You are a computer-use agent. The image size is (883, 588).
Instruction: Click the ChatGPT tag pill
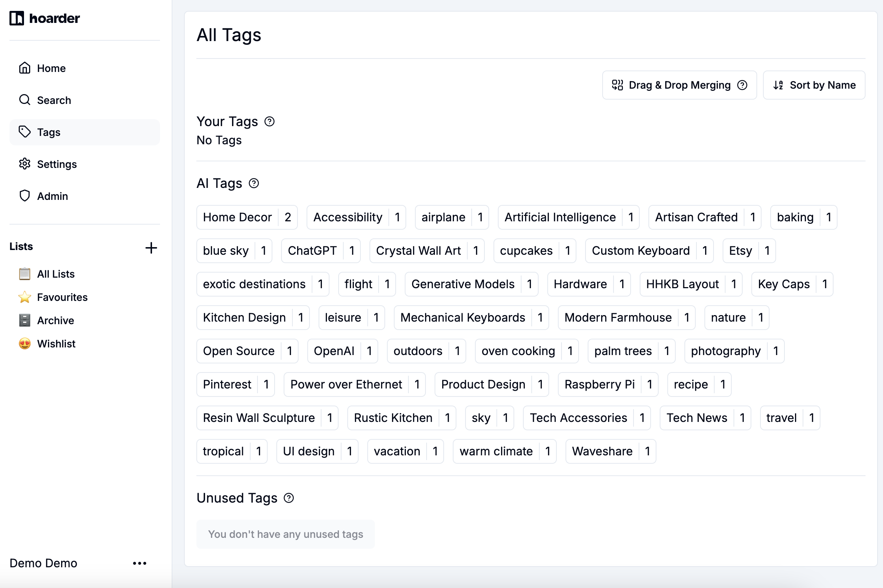coord(313,250)
